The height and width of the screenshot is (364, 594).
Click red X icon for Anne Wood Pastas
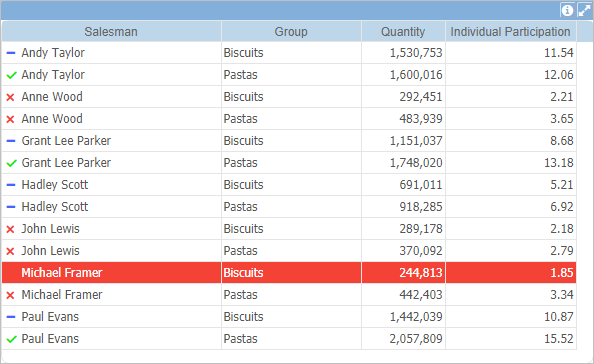(x=11, y=119)
